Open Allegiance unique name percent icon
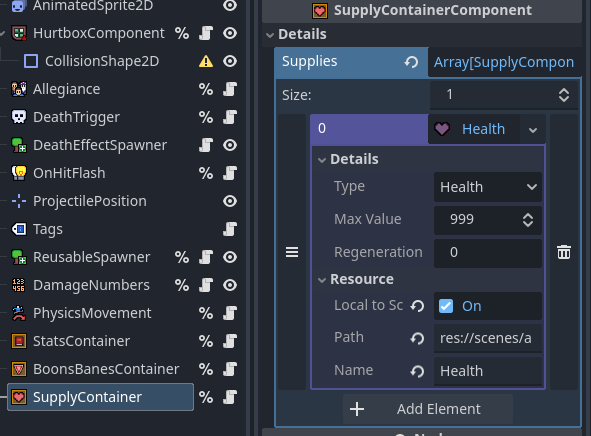 point(206,89)
